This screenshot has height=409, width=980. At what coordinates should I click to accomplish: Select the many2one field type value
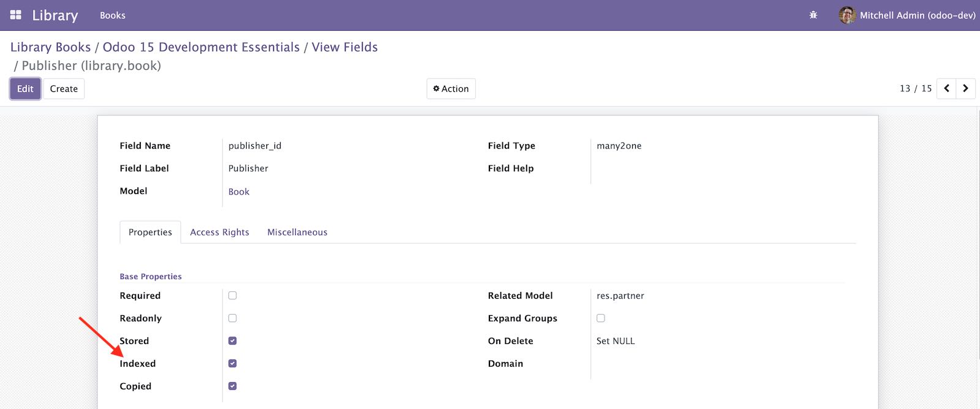click(x=619, y=146)
